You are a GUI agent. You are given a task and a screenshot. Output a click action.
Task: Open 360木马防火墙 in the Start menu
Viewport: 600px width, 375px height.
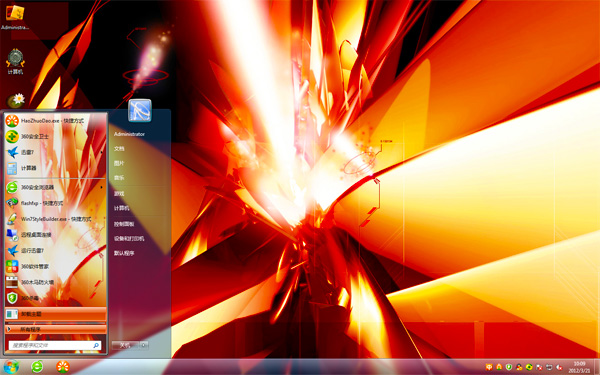(55, 282)
